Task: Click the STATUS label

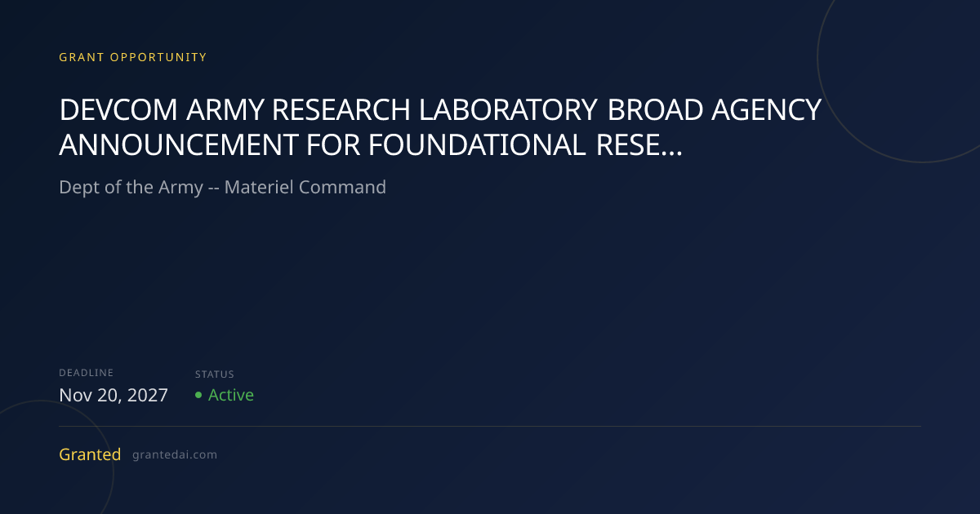Action: pyautogui.click(x=215, y=374)
